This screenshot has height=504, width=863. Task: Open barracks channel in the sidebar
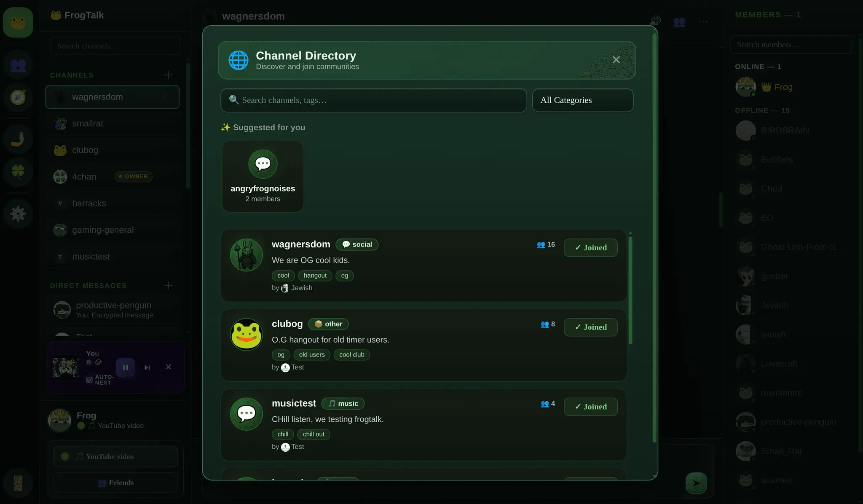click(x=112, y=203)
